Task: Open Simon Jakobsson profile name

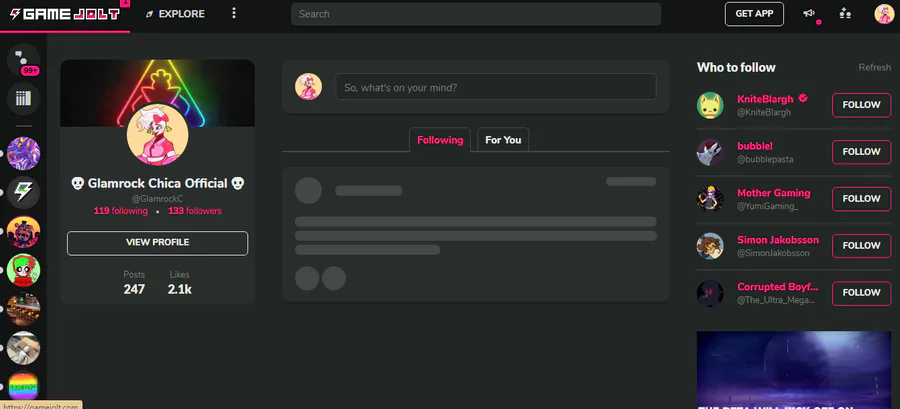Action: point(778,240)
